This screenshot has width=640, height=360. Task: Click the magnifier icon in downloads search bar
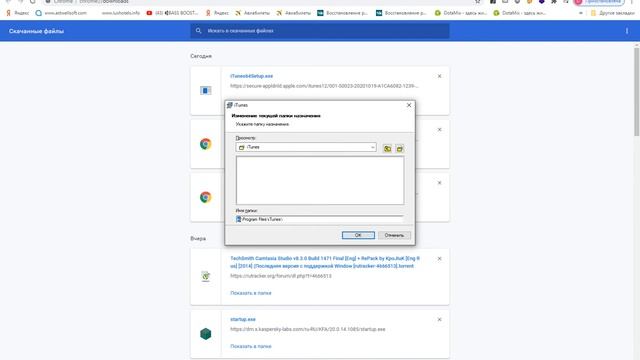(x=198, y=31)
